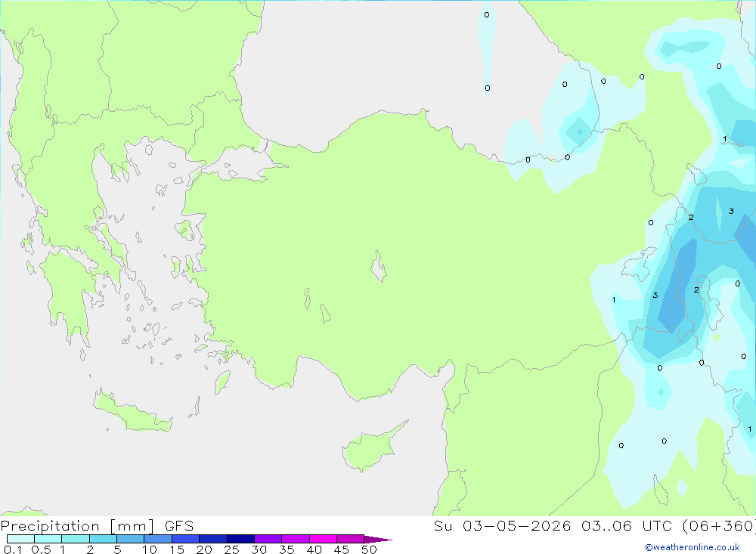Select the 35–40 mm violet legend swatch
This screenshot has width=756, height=554.
(x=296, y=539)
